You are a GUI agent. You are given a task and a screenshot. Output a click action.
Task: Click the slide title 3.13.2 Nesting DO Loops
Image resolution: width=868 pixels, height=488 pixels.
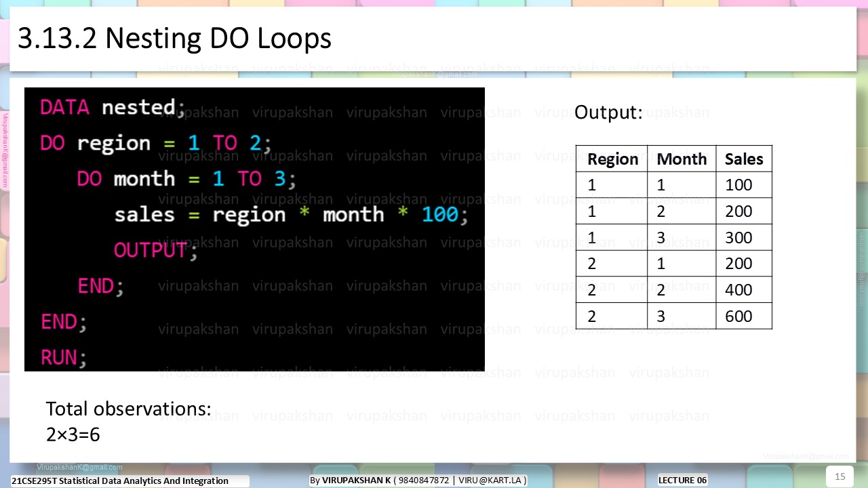click(174, 39)
